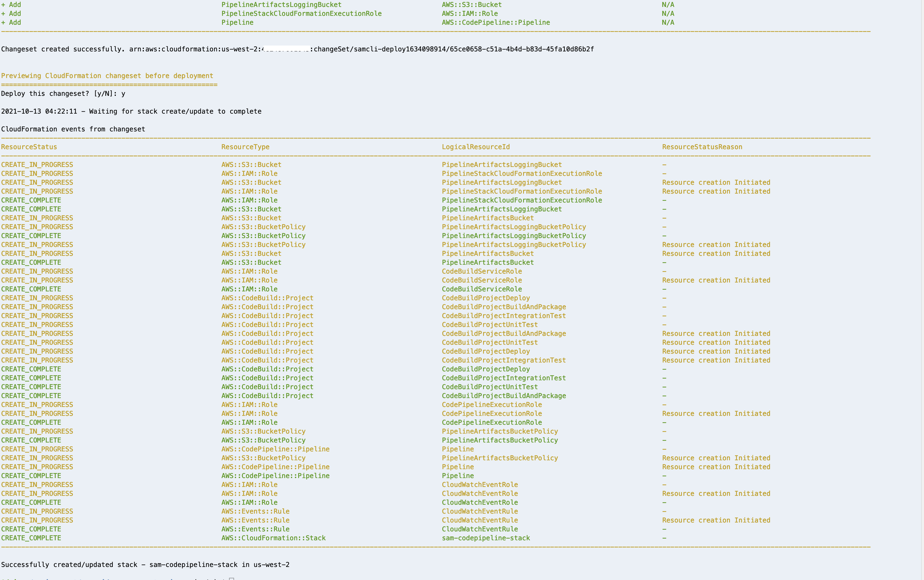Click the 2021-10-13 04:22:11 timestamp
924x580 pixels.
pyautogui.click(x=39, y=111)
